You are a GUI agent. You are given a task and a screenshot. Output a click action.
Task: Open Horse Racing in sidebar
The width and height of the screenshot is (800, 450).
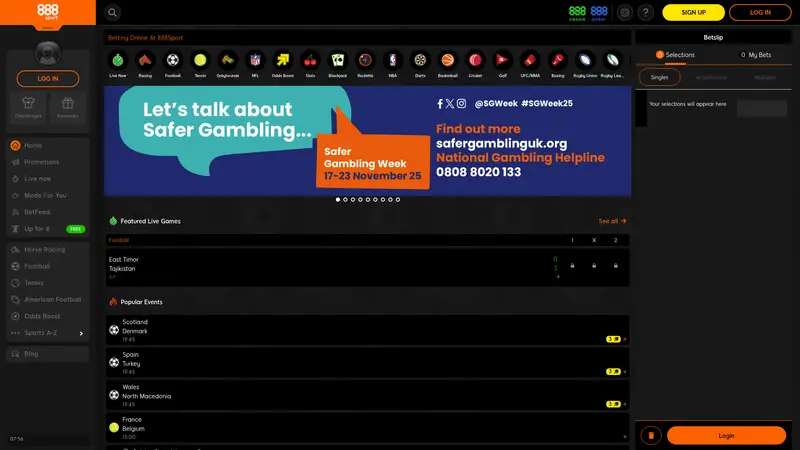(48, 249)
